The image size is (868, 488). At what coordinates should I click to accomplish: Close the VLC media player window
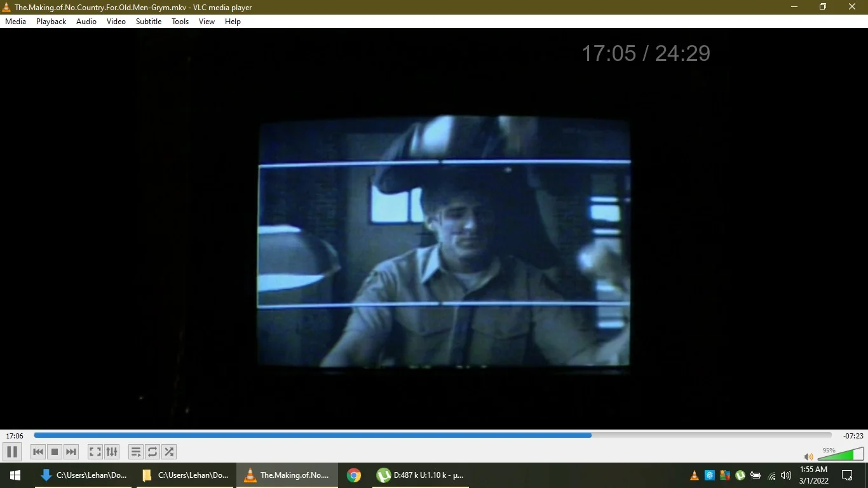853,7
